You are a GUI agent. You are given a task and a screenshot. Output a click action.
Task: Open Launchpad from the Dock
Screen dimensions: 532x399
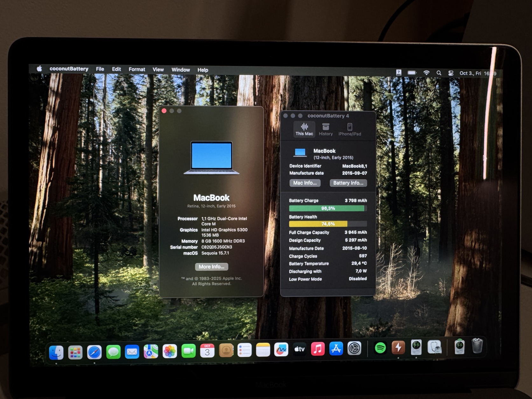pyautogui.click(x=75, y=352)
